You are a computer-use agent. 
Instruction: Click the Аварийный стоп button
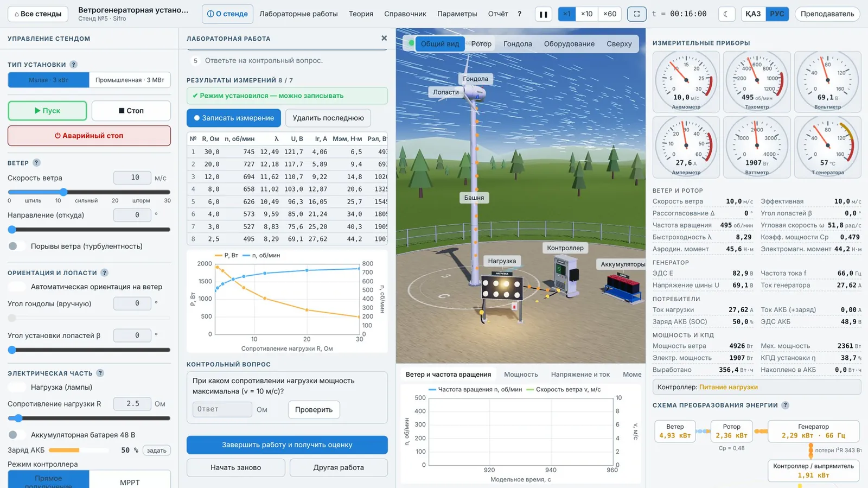[89, 136]
